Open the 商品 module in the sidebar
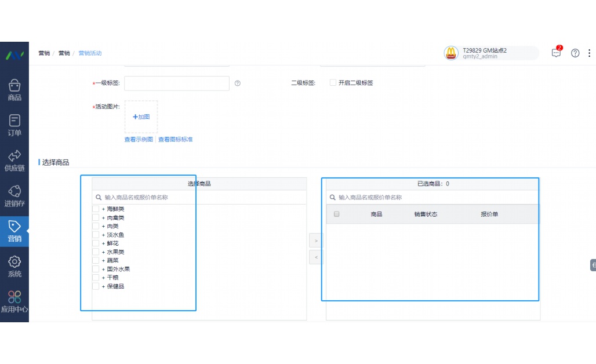Screen dimensions: 596x364 tap(14, 90)
